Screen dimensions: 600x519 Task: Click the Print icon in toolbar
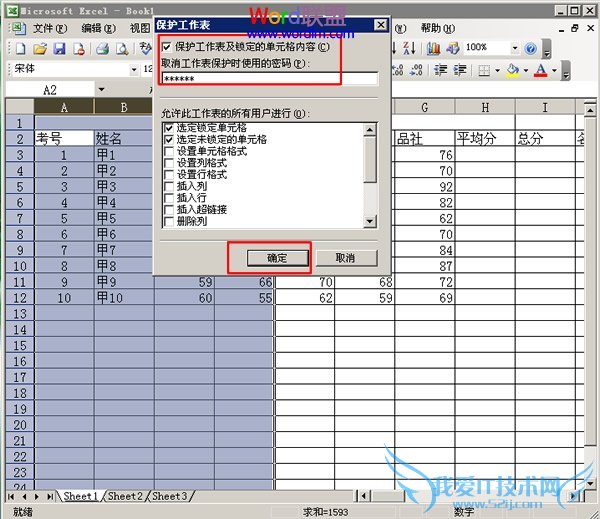[x=102, y=49]
